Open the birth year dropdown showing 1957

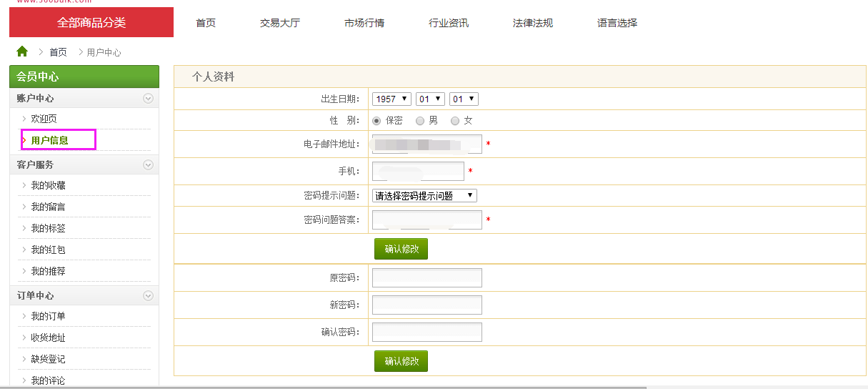[x=391, y=99]
